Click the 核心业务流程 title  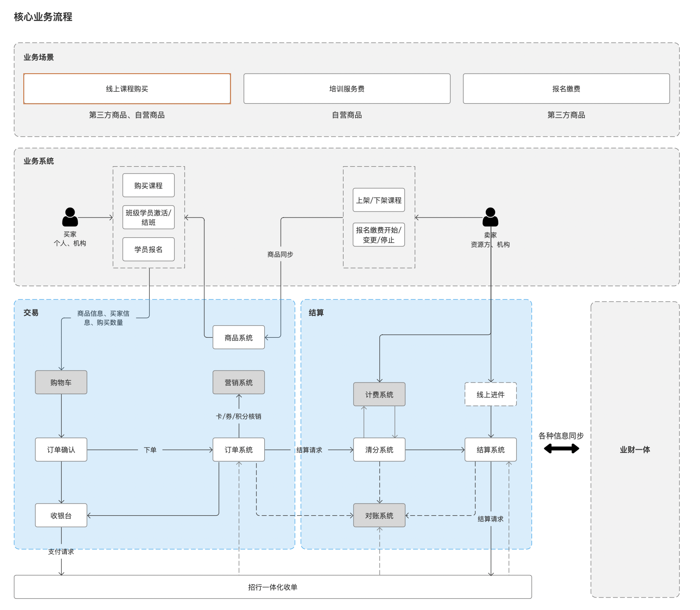click(x=43, y=17)
